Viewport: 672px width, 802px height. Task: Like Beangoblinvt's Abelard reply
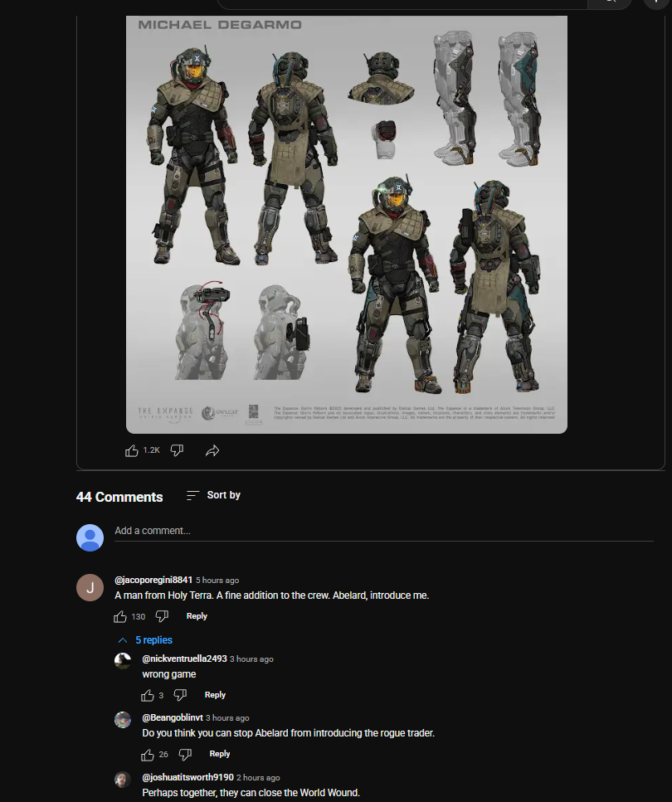point(148,755)
